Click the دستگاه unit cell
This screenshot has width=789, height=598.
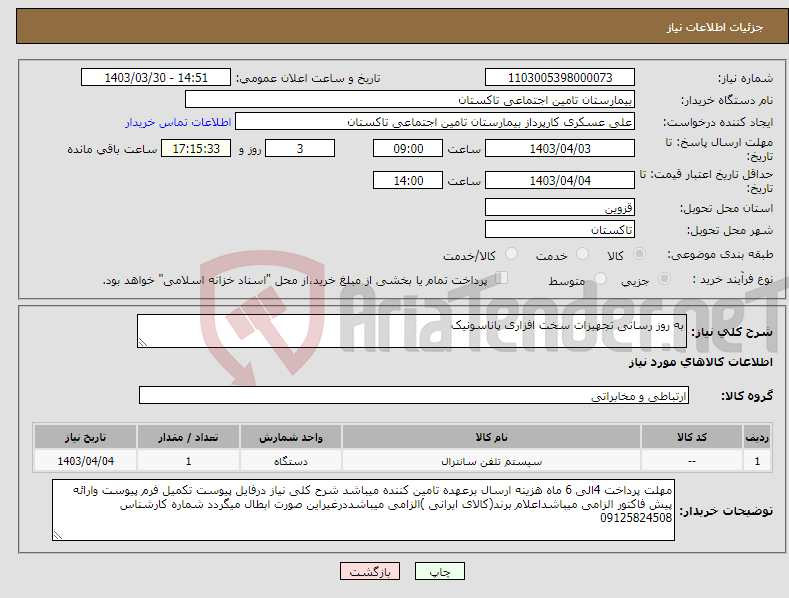coord(291,461)
